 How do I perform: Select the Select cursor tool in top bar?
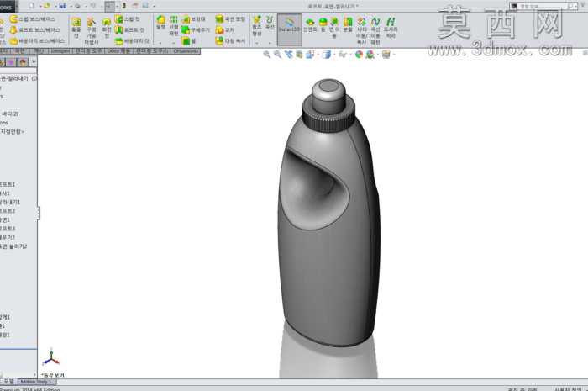click(109, 6)
